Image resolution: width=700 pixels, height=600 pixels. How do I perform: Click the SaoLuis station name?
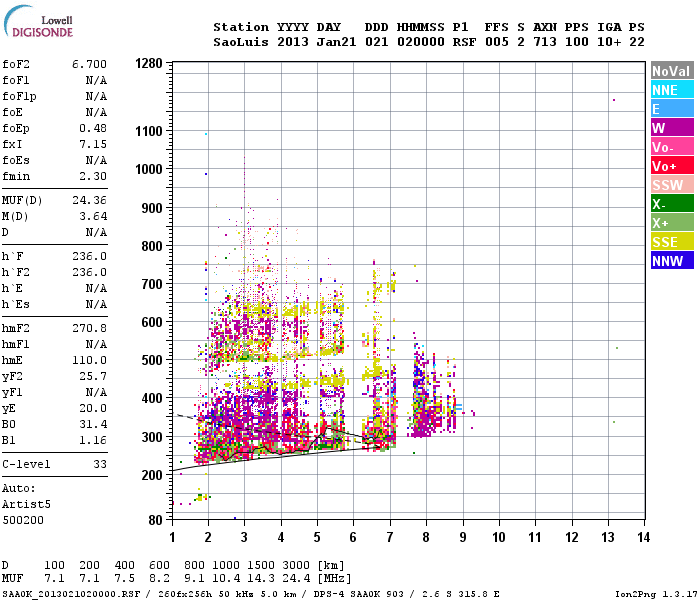pos(241,42)
